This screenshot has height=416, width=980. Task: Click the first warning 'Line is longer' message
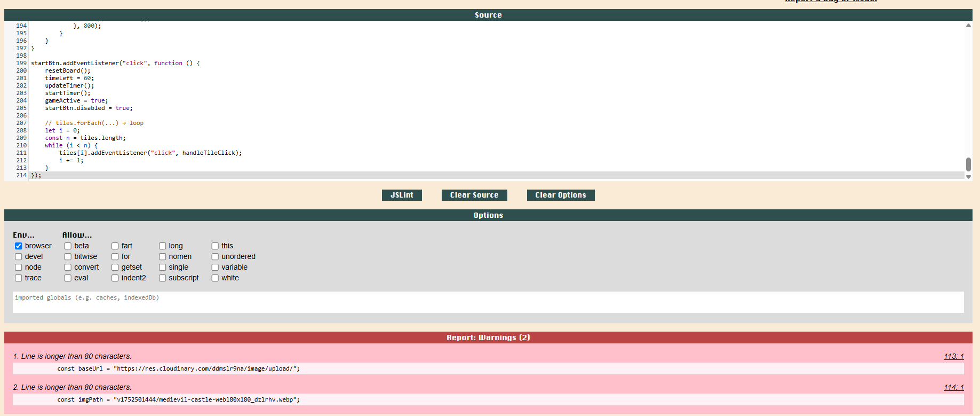click(72, 356)
